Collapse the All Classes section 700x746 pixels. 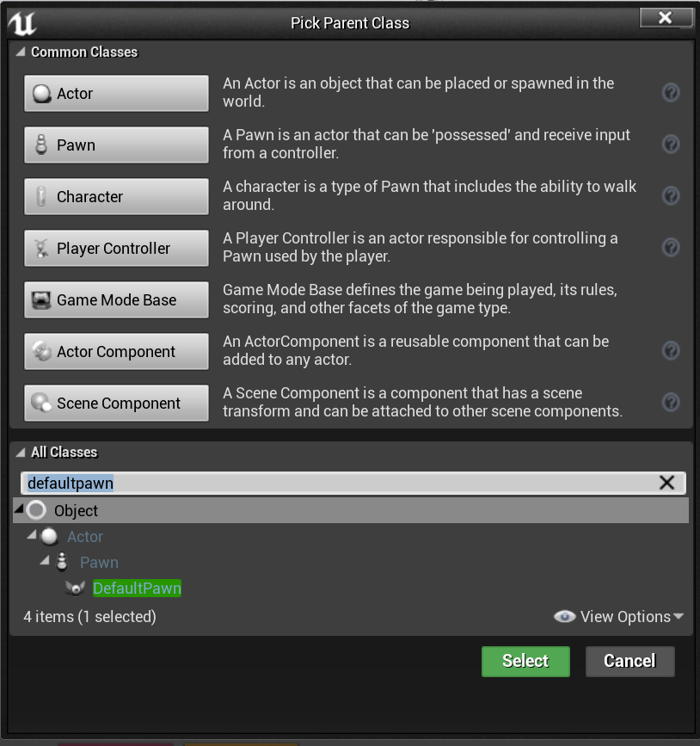coord(19,452)
